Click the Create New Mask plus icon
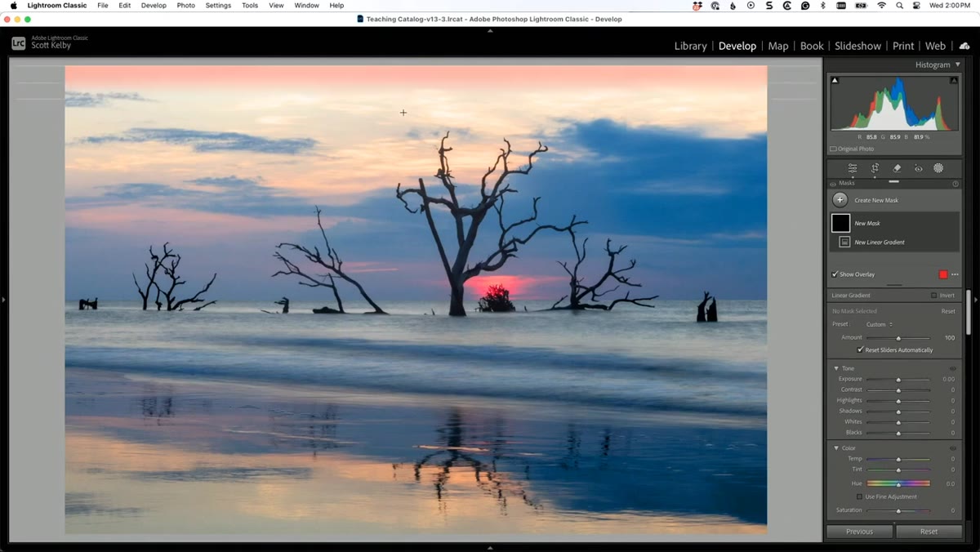 click(x=840, y=200)
